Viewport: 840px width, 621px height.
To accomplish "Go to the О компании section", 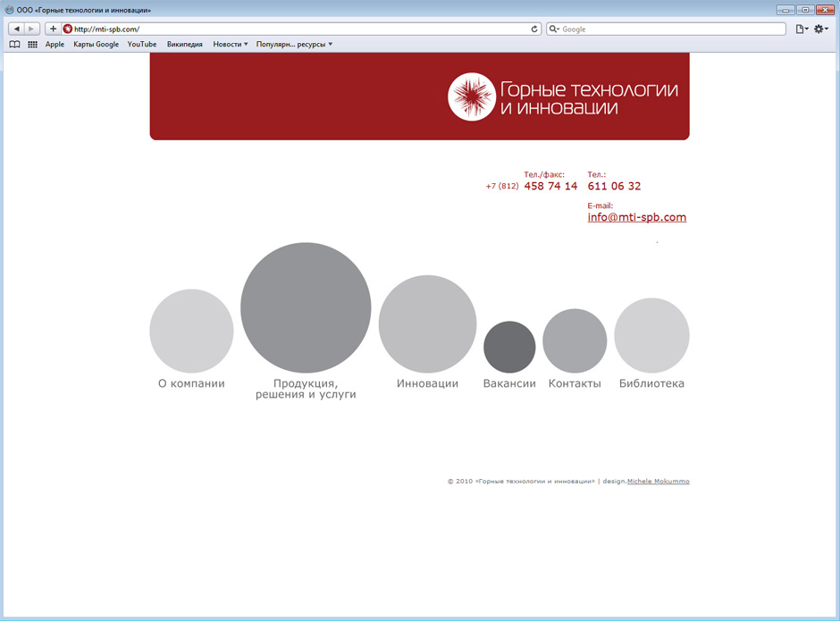I will pos(191,331).
